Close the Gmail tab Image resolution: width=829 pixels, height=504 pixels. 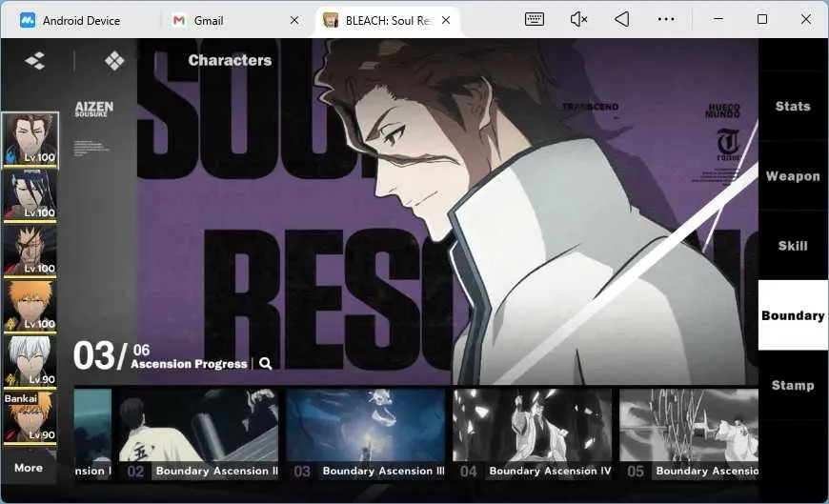[x=294, y=21]
